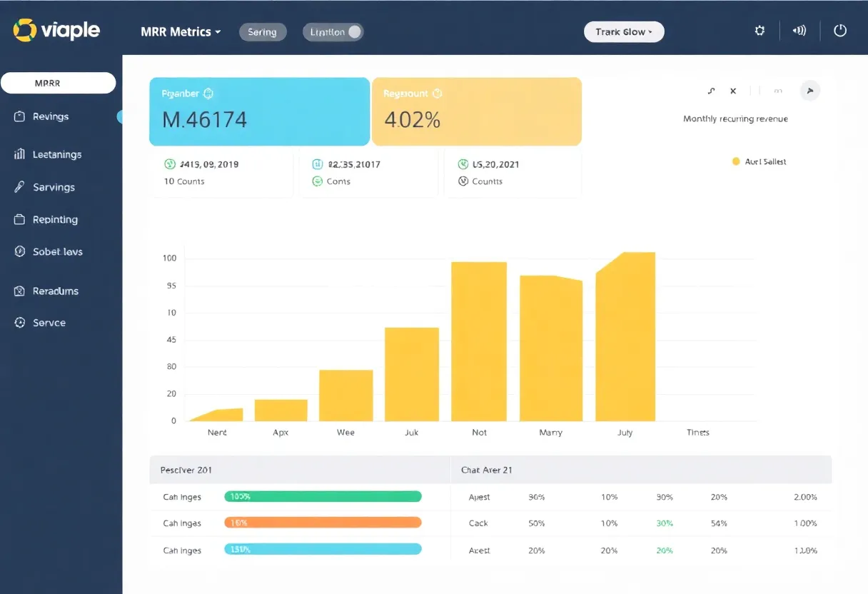The height and width of the screenshot is (594, 868).
Task: Click the green icon beside Coms
Action: pyautogui.click(x=318, y=181)
